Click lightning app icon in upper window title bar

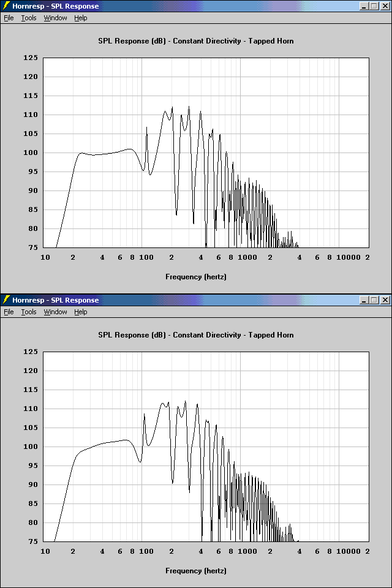pos(6,6)
